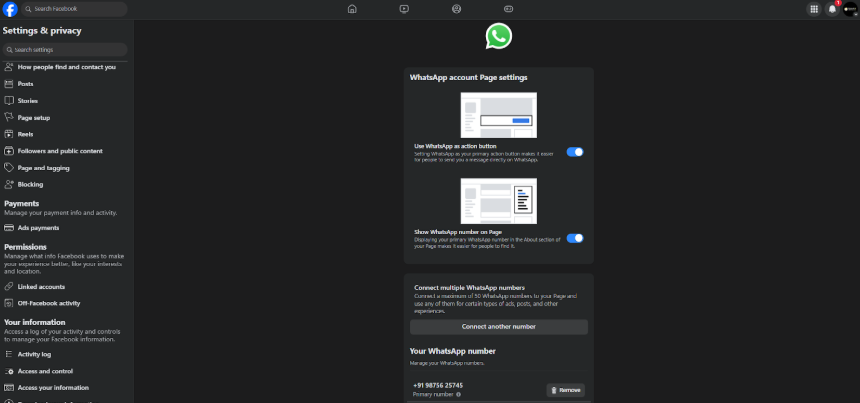Image resolution: width=860 pixels, height=403 pixels.
Task: Open the Groups icon in top bar
Action: coord(456,9)
